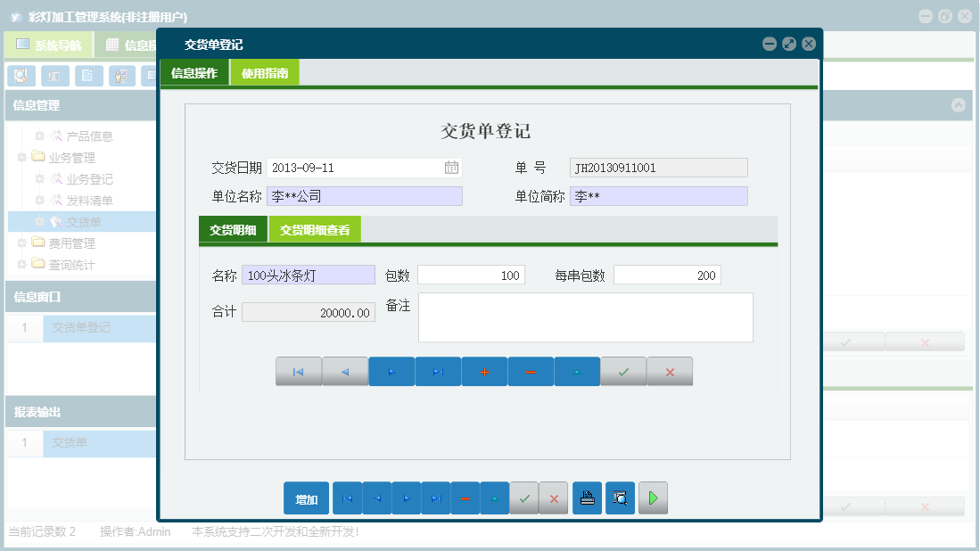This screenshot has width=980, height=551.
Task: Cancel detail editing with the red X icon
Action: tap(670, 372)
